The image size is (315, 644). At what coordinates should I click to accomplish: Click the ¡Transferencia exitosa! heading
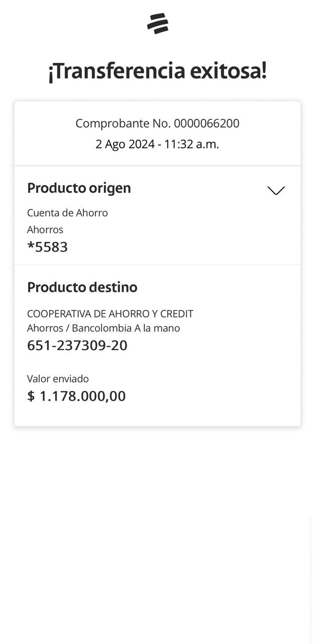(157, 71)
